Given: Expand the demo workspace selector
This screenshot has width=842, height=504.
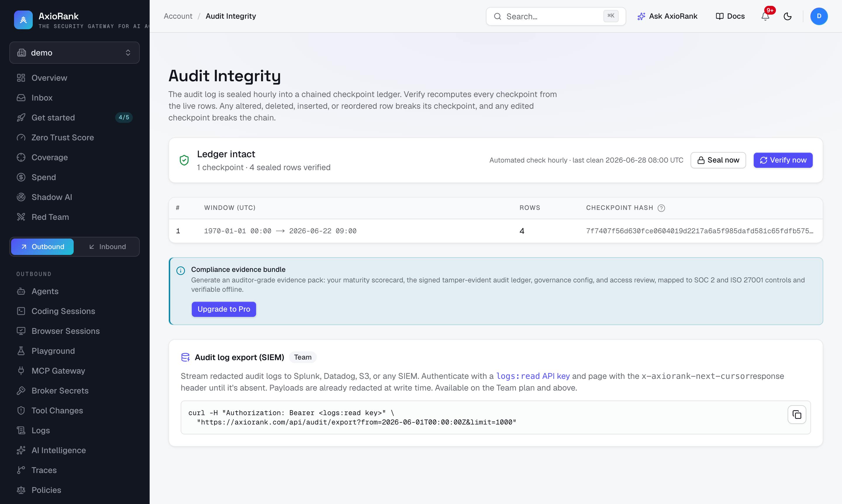Looking at the screenshot, I should point(74,53).
